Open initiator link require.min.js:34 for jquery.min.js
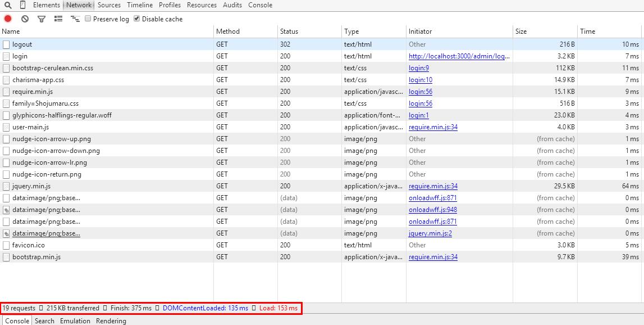This screenshot has height=325, width=644. 433,186
